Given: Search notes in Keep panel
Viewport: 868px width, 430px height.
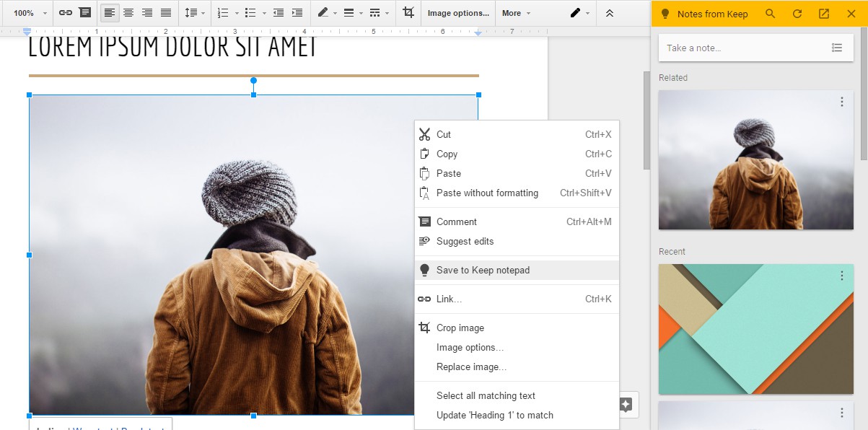Looking at the screenshot, I should click(771, 14).
